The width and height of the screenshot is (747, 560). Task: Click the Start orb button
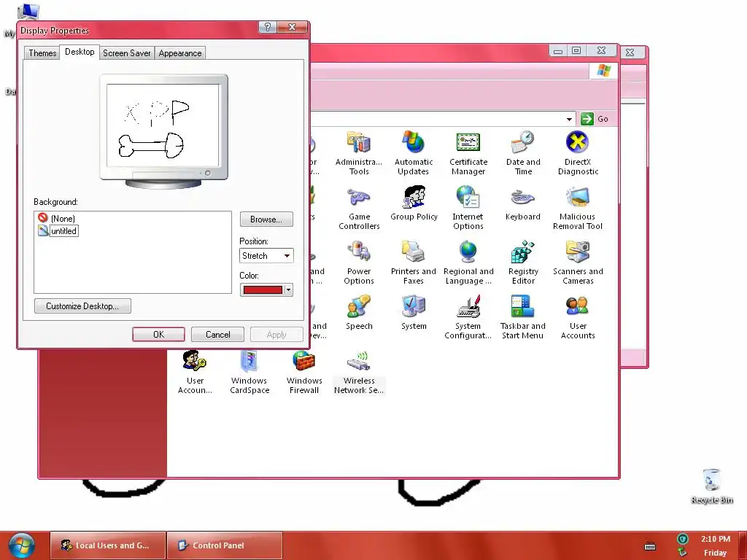[22, 546]
